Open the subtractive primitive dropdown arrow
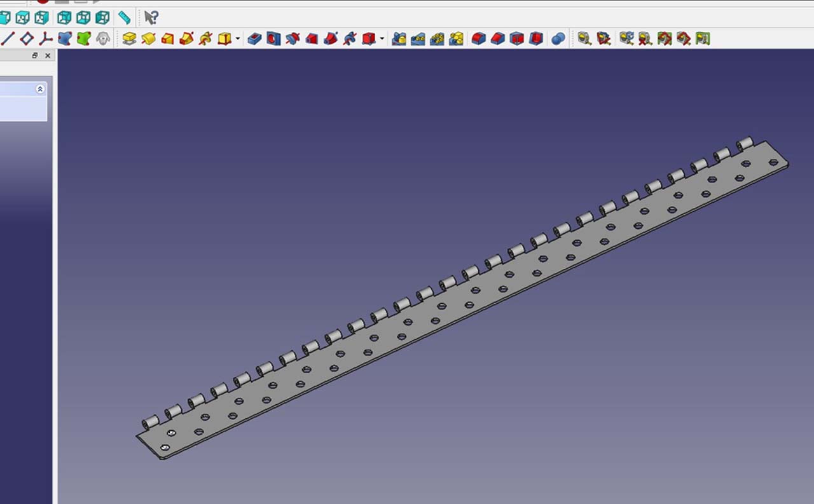Viewport: 814px width, 504px height. (382, 39)
